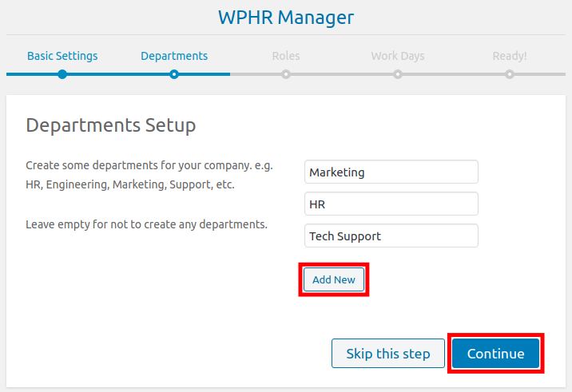Select the Departments step label
The image size is (572, 392).
point(174,56)
